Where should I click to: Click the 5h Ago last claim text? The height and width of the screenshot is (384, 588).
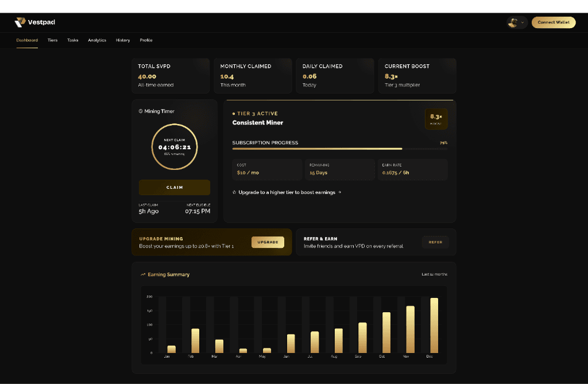(149, 211)
